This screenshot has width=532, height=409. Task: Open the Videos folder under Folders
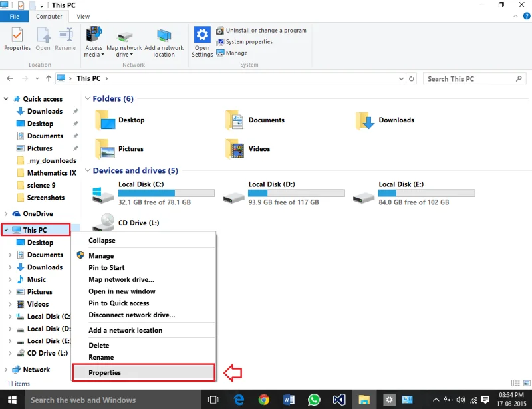tap(248, 149)
